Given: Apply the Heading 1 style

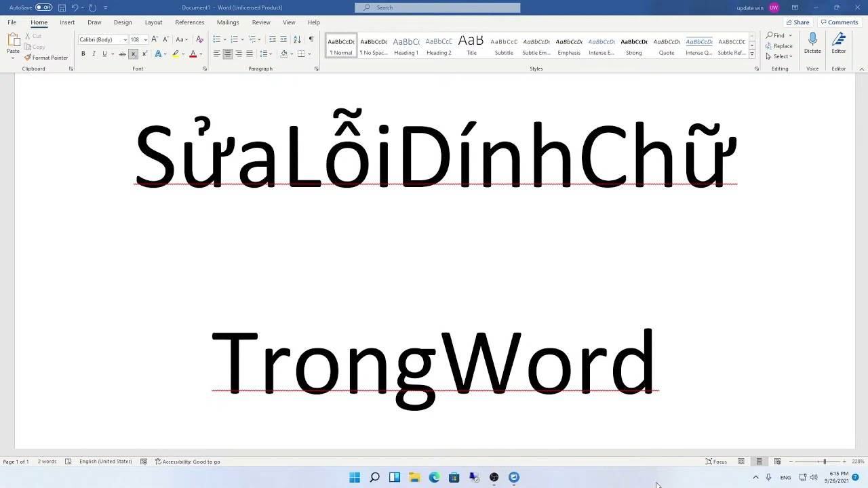Looking at the screenshot, I should click(x=406, y=46).
